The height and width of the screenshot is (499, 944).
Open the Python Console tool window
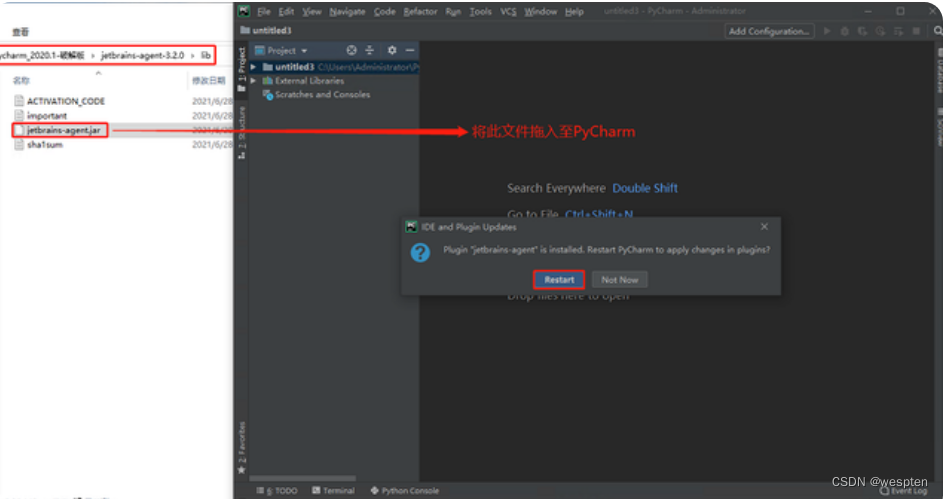coord(405,491)
